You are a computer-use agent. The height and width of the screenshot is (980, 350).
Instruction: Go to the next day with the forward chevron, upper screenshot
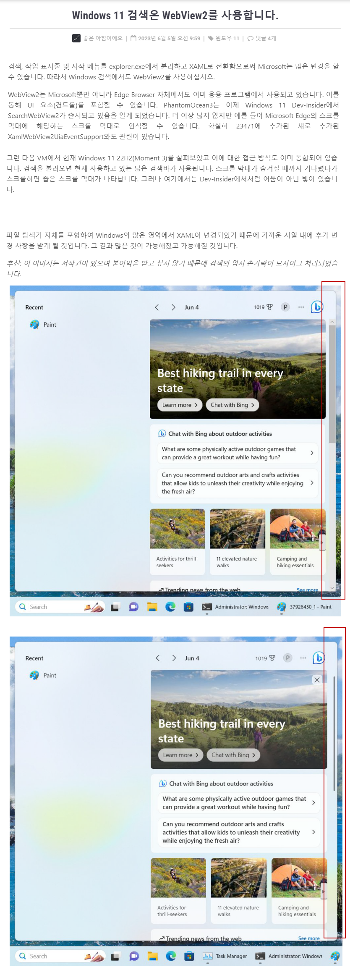(173, 307)
